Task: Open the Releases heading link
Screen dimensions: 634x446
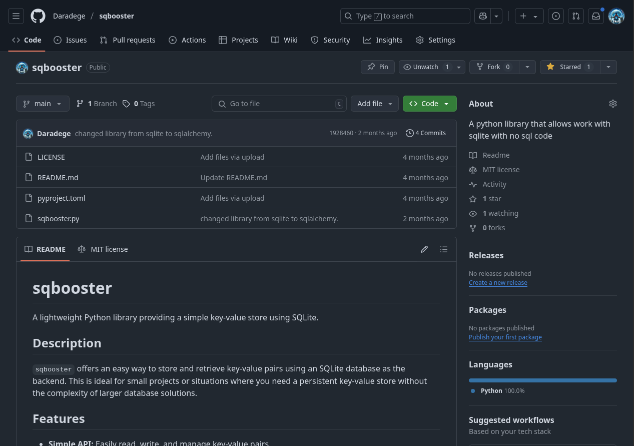Action: pos(486,256)
